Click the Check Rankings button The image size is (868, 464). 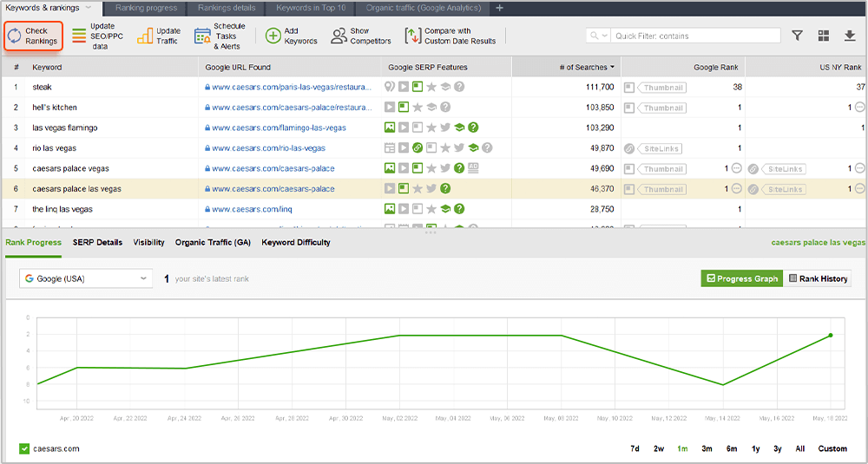pos(33,36)
